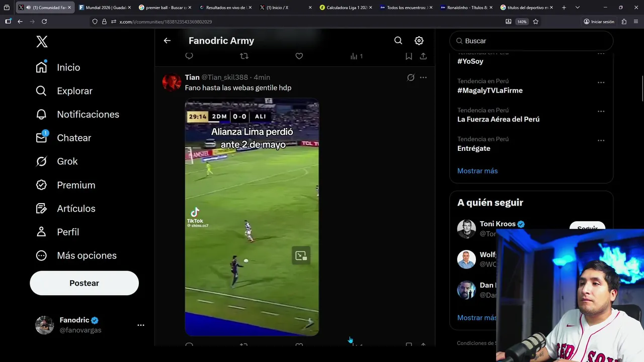Open options for La Fuerza Aérea trend
The width and height of the screenshot is (644, 362).
[601, 111]
